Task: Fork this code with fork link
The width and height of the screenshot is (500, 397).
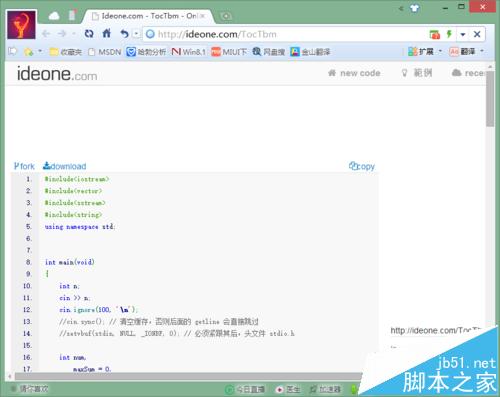Action: click(x=24, y=166)
